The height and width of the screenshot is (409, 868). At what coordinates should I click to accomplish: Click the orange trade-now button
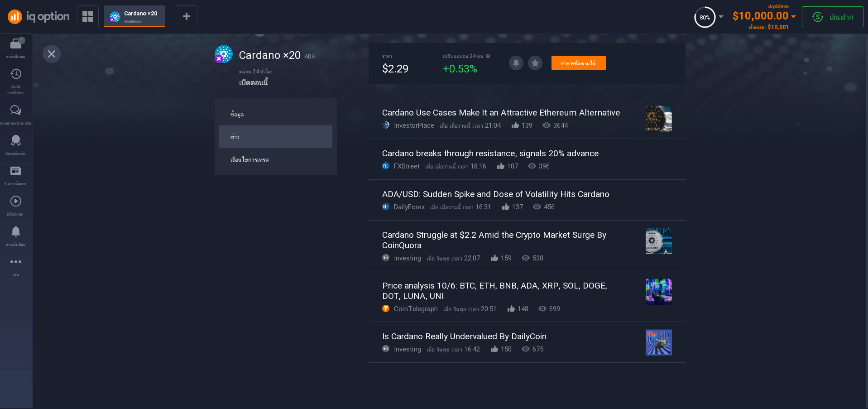coord(578,63)
